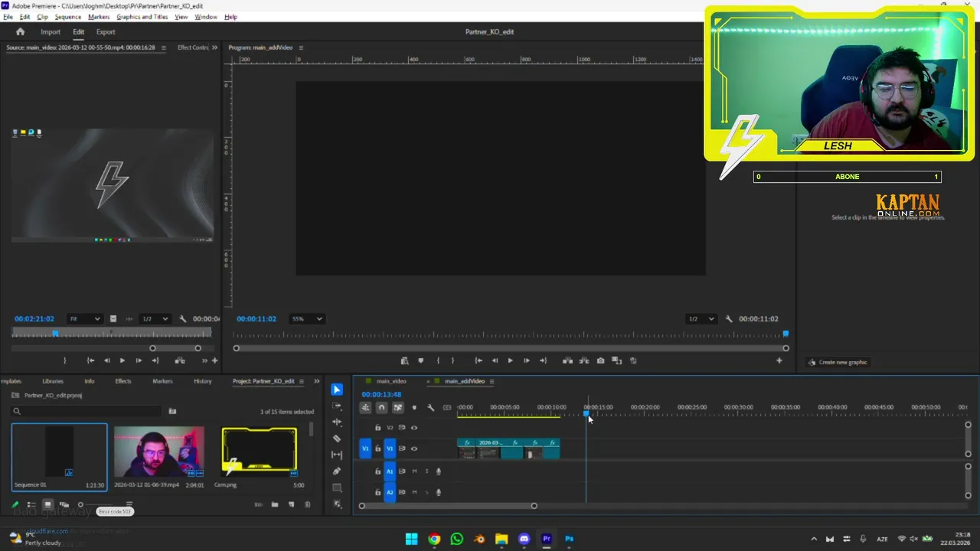The width and height of the screenshot is (980, 551).
Task: Toggle V1 track output eye
Action: pos(414,448)
